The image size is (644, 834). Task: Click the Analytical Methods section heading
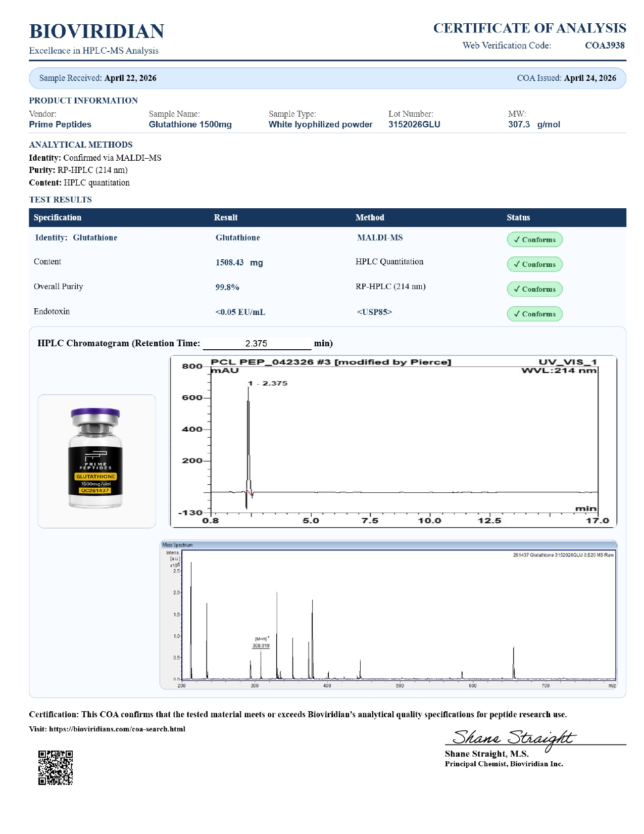click(x=81, y=145)
